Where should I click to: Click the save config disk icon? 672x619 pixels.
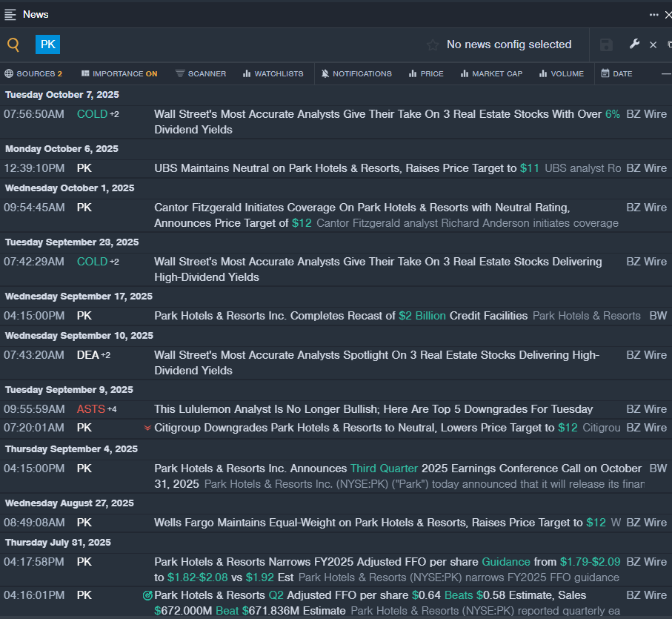tap(606, 44)
